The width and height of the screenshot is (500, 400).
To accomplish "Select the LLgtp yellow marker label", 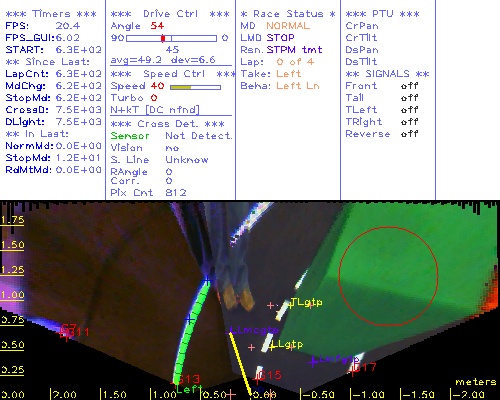I will pos(287,344).
